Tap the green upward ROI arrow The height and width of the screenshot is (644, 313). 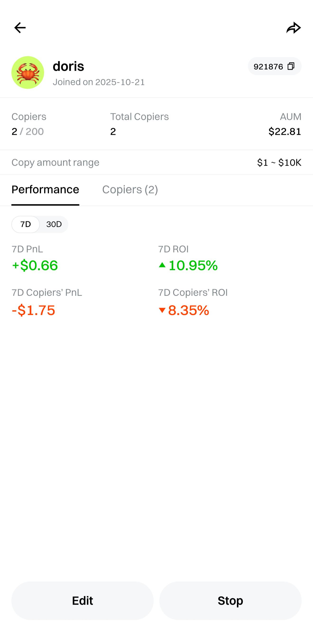tap(162, 266)
